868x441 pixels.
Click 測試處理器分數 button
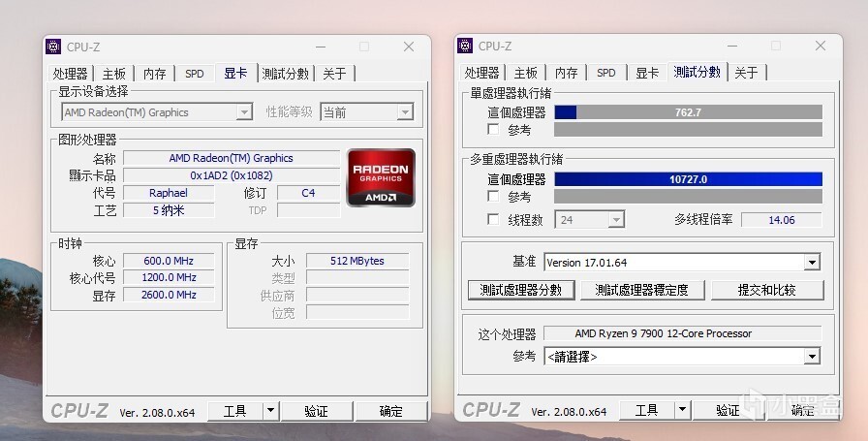click(x=521, y=290)
